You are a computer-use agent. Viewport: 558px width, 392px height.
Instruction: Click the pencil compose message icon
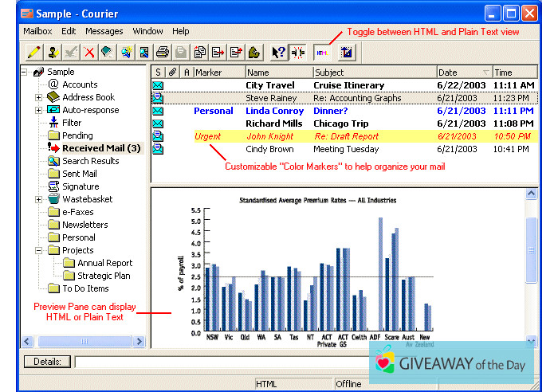point(33,53)
